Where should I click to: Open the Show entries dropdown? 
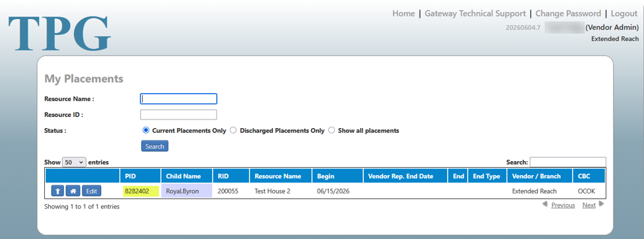75,162
